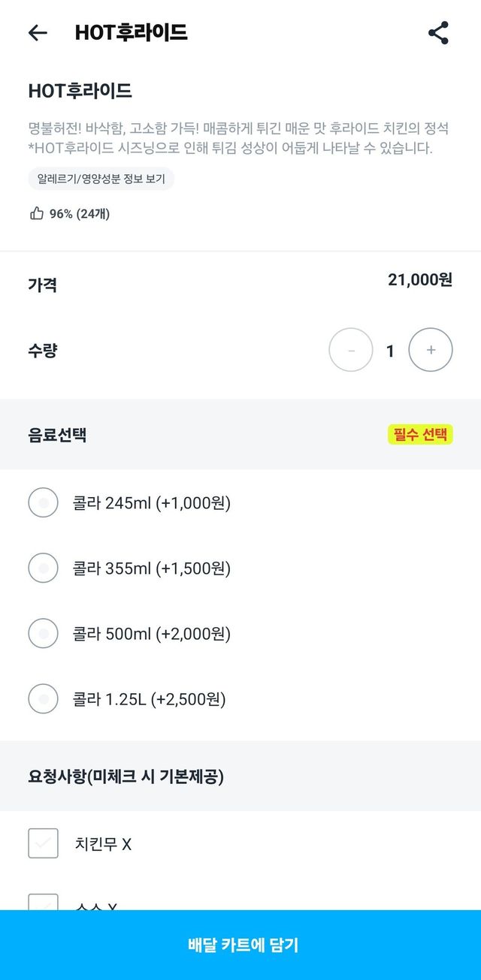Tap the 21,000원 price text
This screenshot has height=980, width=481.
pos(420,280)
